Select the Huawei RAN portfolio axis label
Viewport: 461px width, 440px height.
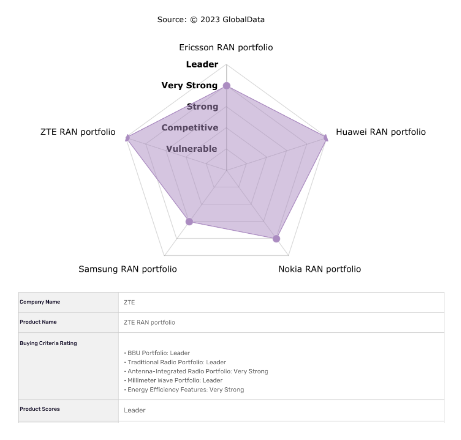pos(381,132)
